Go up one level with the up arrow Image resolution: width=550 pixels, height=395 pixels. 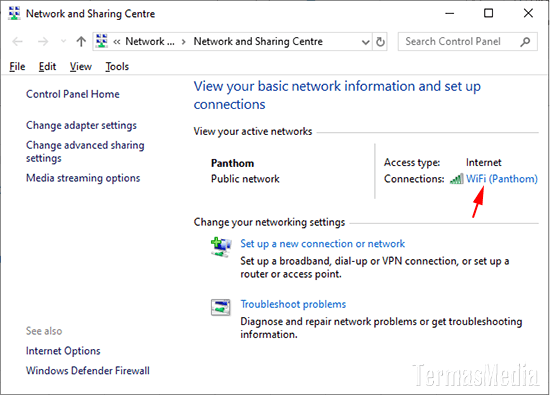81,41
